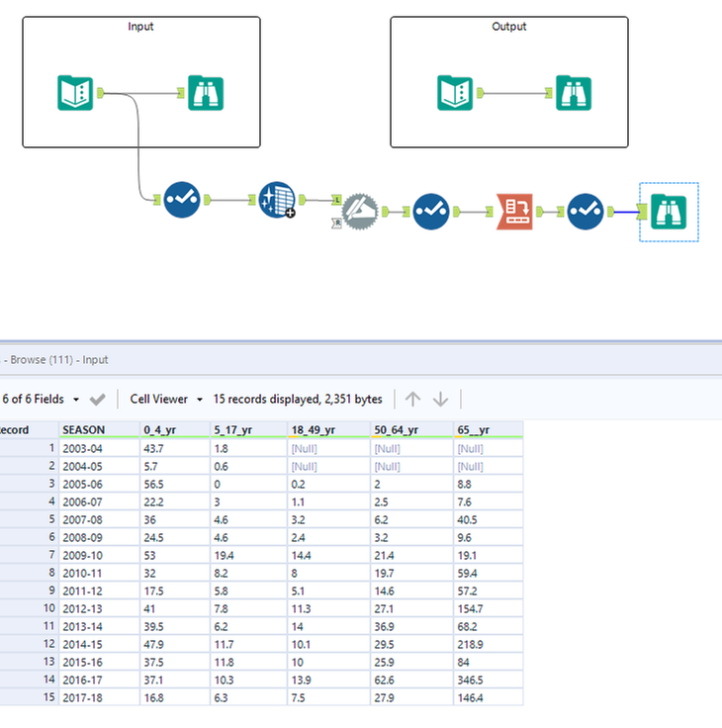Click the output anchor of the Transpose tool
This screenshot has width=722, height=728.
[x=540, y=212]
